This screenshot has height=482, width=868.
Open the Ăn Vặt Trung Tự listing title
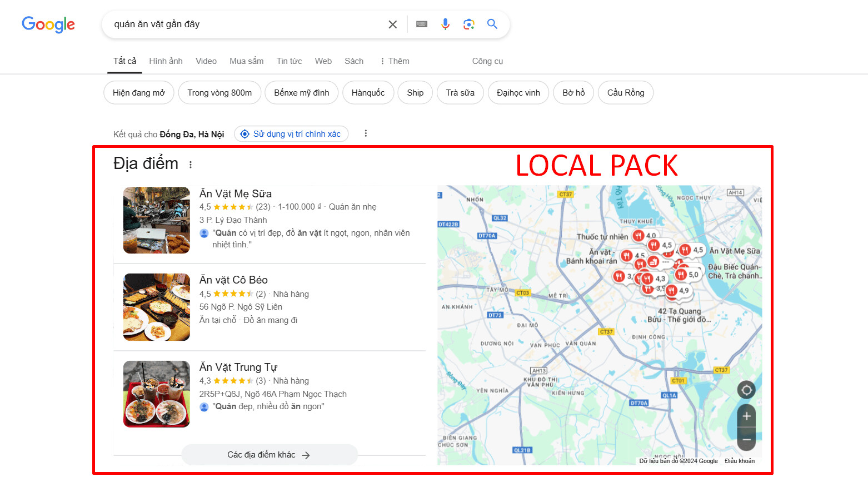tap(238, 367)
